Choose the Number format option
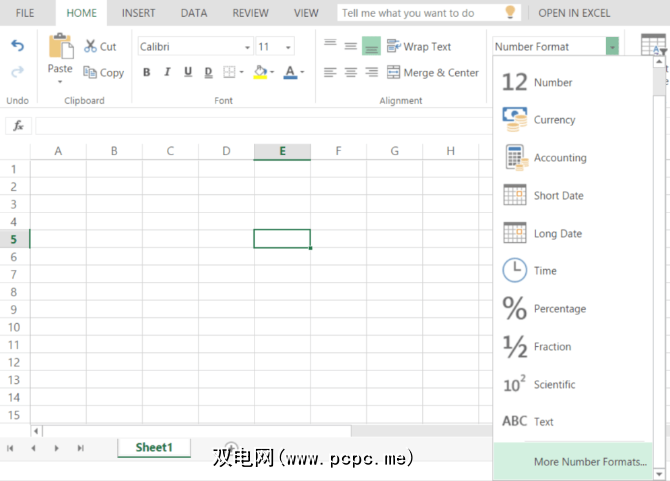The width and height of the screenshot is (670, 481). pos(573,82)
